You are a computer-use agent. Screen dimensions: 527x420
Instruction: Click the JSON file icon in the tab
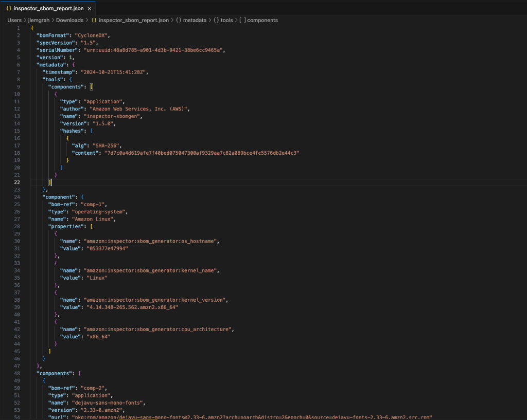(9, 8)
